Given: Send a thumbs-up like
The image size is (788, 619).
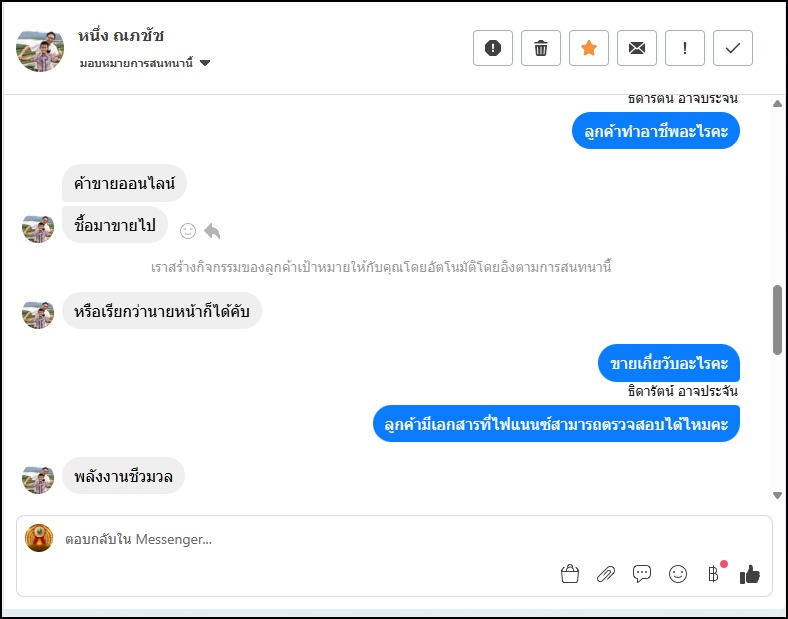Looking at the screenshot, I should [750, 574].
